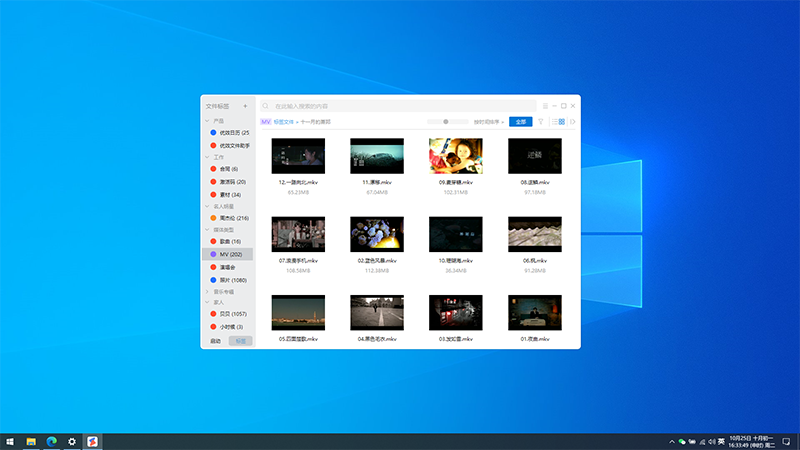Click the 十一月的萧邦 breadcrumb folder

tap(315, 122)
